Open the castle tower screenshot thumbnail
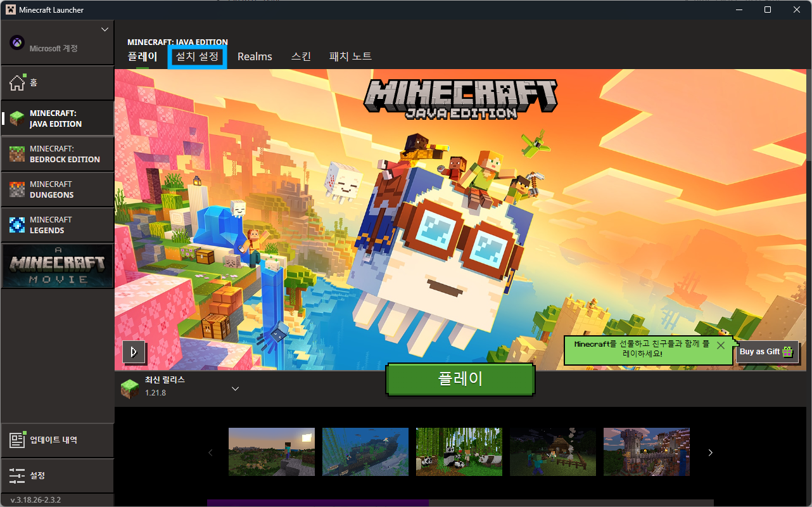Viewport: 812px width, 507px height. (x=647, y=452)
